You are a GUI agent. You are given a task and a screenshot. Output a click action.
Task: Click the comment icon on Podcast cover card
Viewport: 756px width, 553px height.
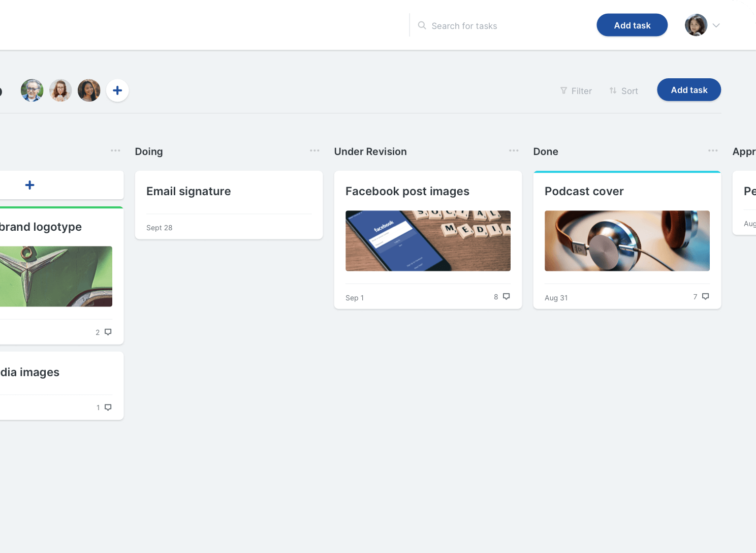tap(705, 296)
